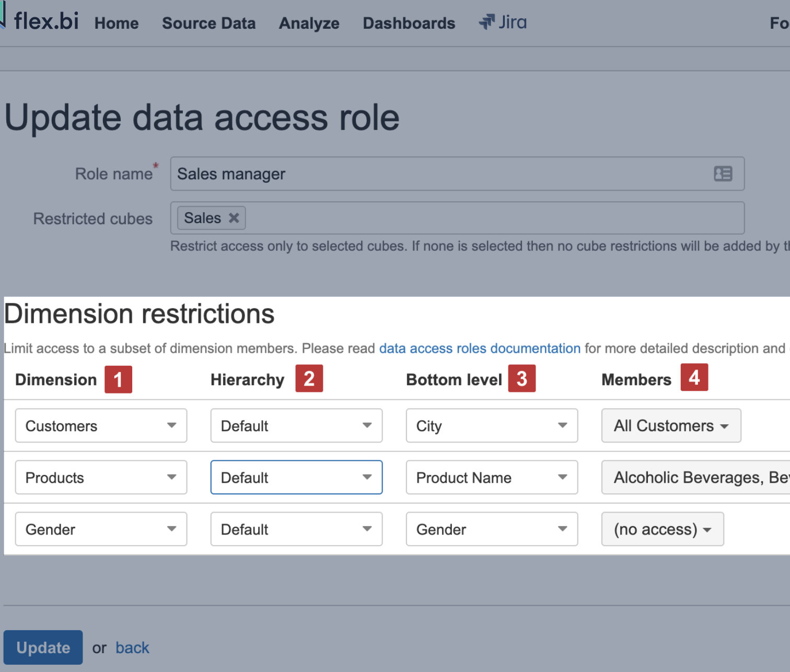The image size is (790, 672).
Task: Open the (no access) members dropdown
Action: click(x=662, y=529)
